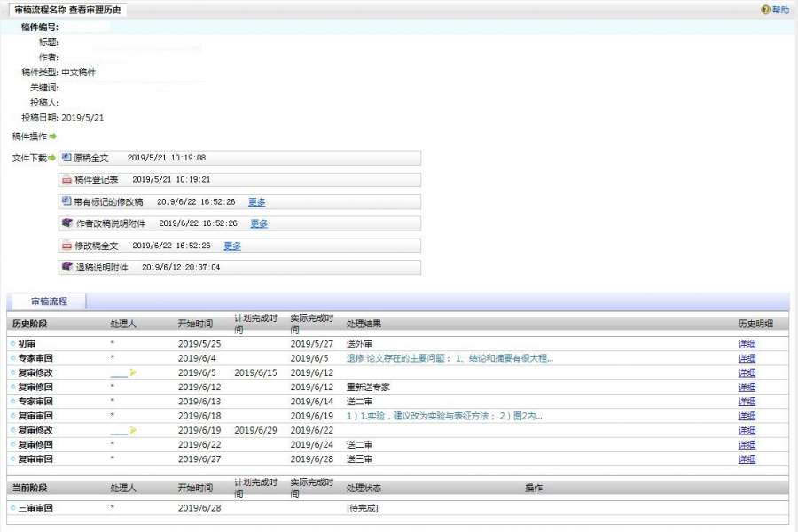Click the attachment icon beside 作者改稿说明附件
This screenshot has width=798, height=532.
(66, 223)
